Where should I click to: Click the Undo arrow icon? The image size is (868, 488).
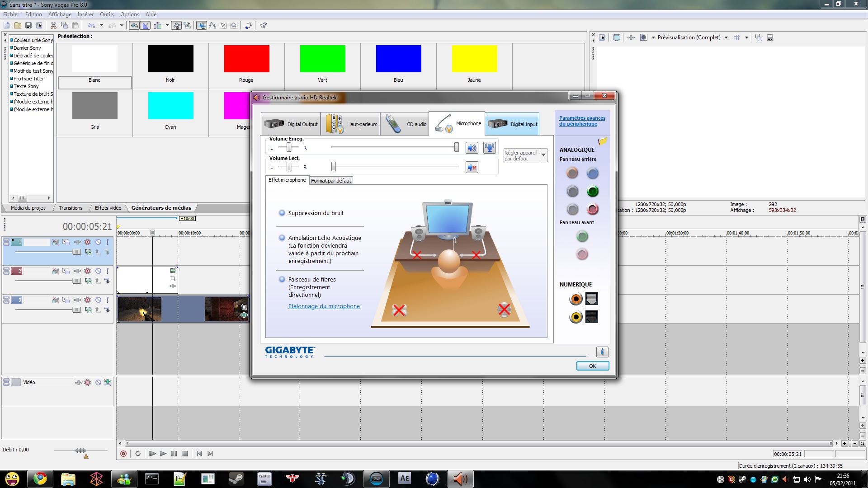coord(92,26)
